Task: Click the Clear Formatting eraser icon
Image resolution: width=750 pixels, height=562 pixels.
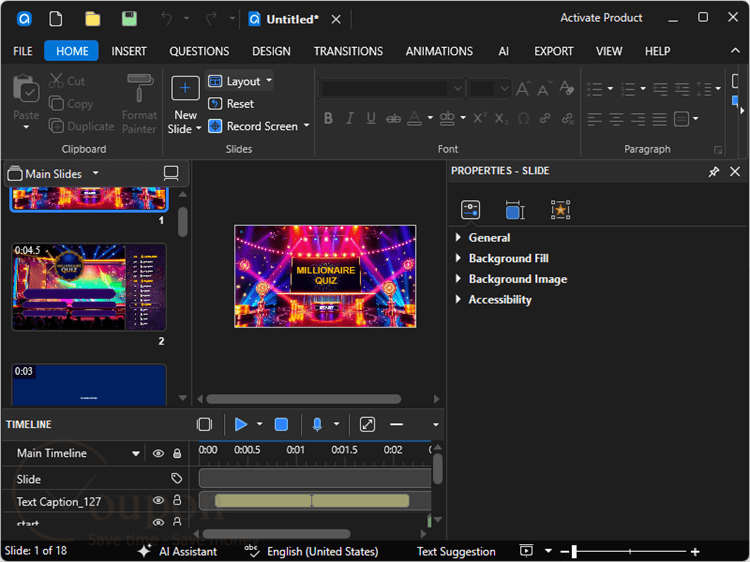Action: [566, 88]
